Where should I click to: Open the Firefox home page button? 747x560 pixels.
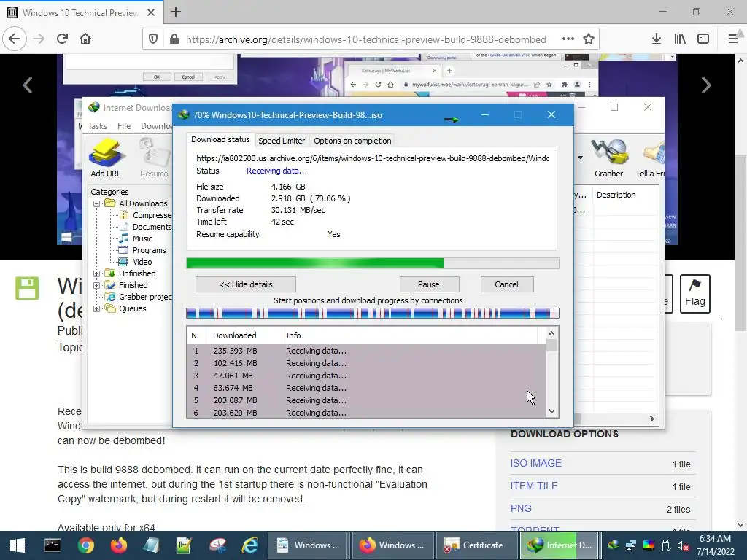[x=85, y=39]
